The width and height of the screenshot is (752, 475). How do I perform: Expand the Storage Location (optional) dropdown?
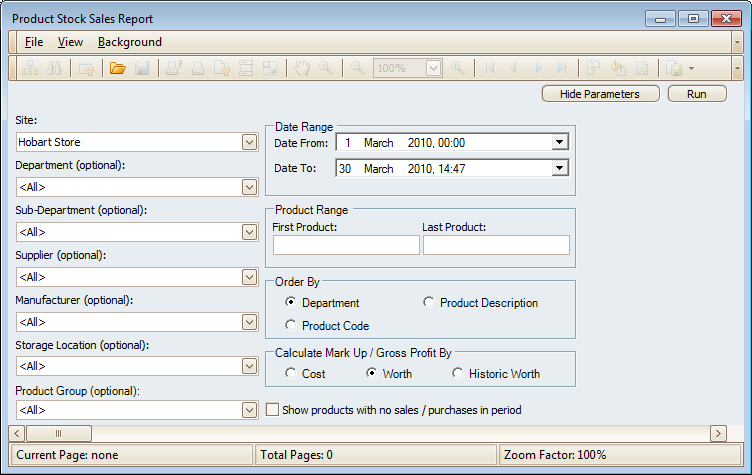coord(249,367)
